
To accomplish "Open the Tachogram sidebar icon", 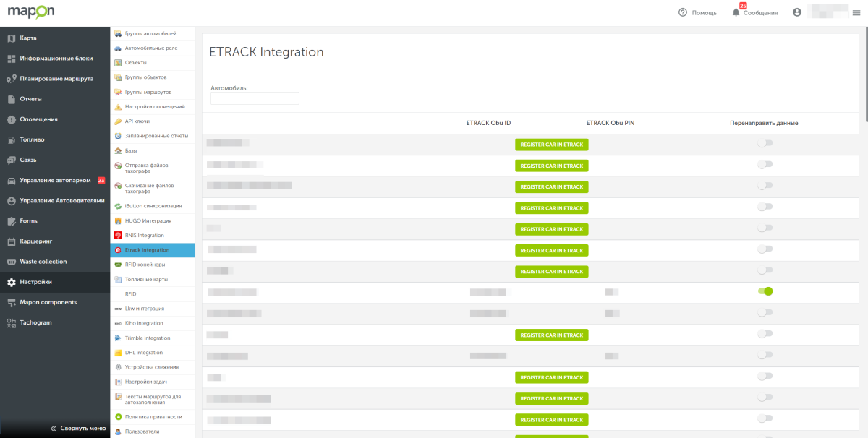I will pos(12,322).
